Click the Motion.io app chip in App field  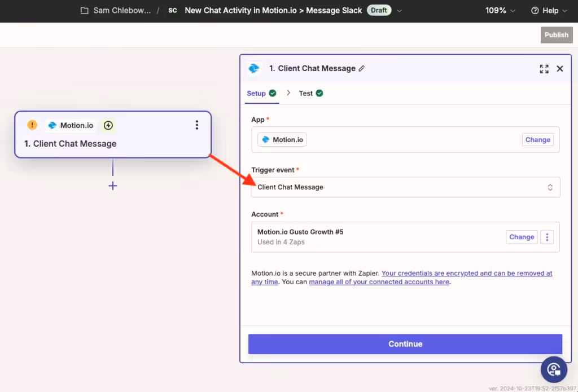point(282,140)
